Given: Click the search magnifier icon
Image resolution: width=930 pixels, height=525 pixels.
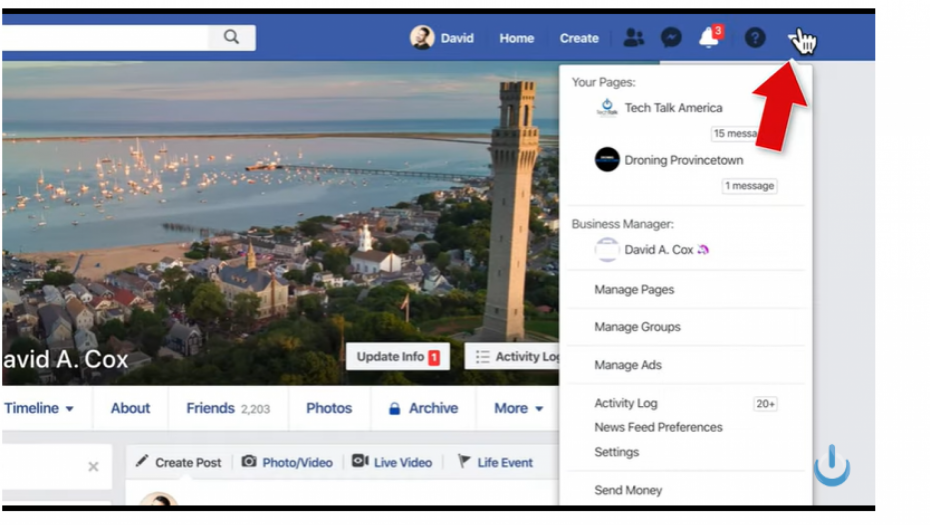Looking at the screenshot, I should click(231, 38).
